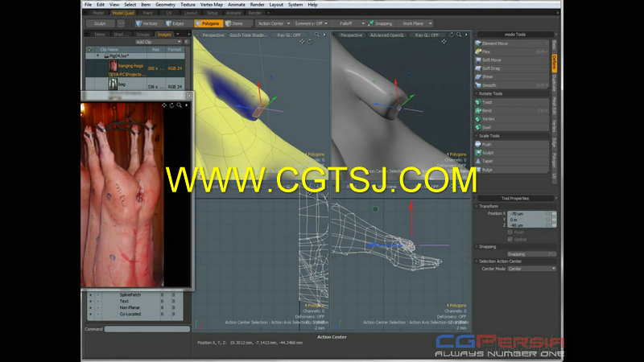
Task: Toggle plus marker on Co-Located row
Action: [x=90, y=314]
